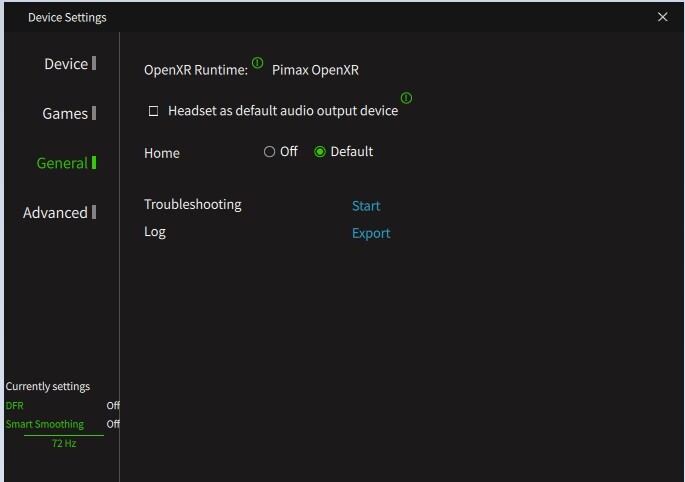This screenshot has width=685, height=482.
Task: Enable Headset as default audio output checkbox
Action: [x=153, y=111]
